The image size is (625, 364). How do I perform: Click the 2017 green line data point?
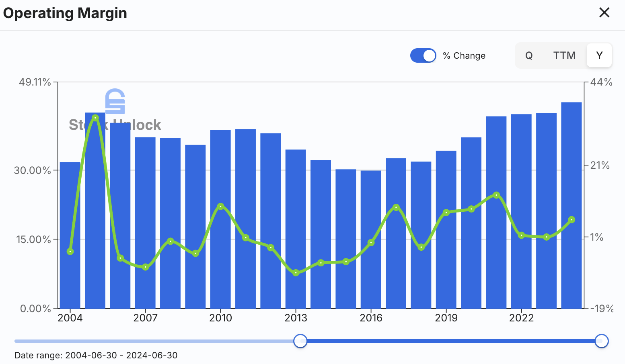pyautogui.click(x=396, y=207)
